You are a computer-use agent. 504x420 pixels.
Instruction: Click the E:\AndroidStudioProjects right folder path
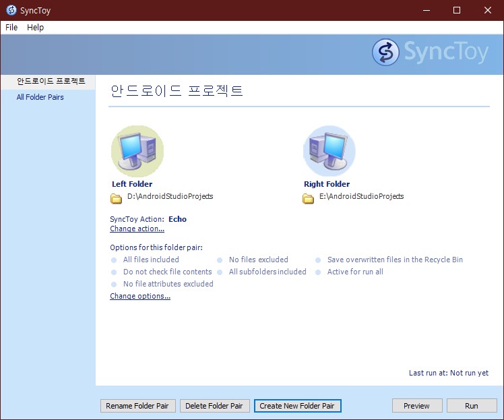click(361, 196)
